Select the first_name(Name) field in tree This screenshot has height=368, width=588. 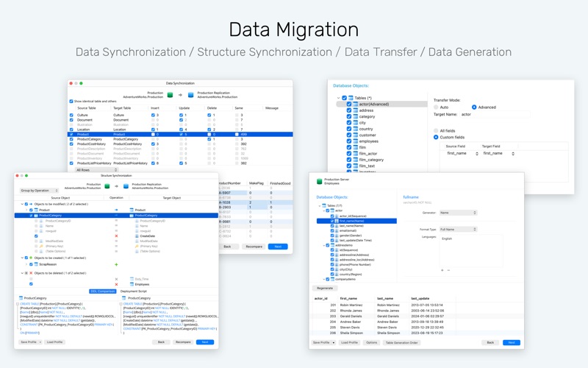point(356,221)
